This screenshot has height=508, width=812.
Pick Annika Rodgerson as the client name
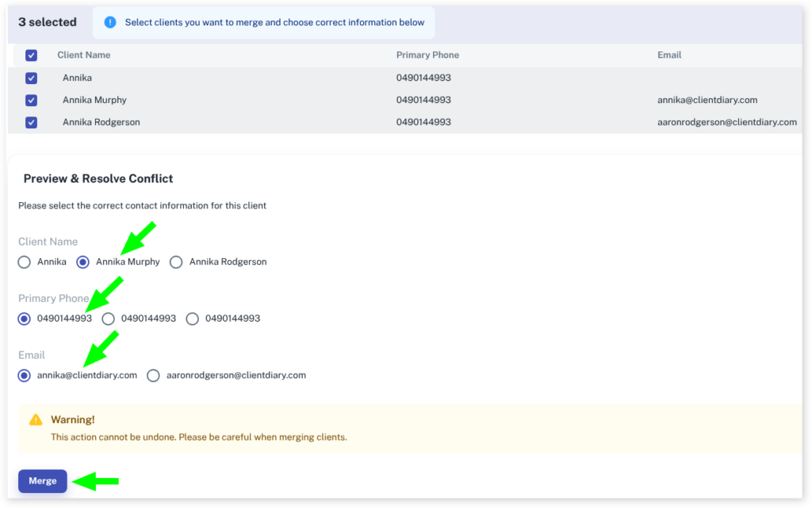[176, 262]
